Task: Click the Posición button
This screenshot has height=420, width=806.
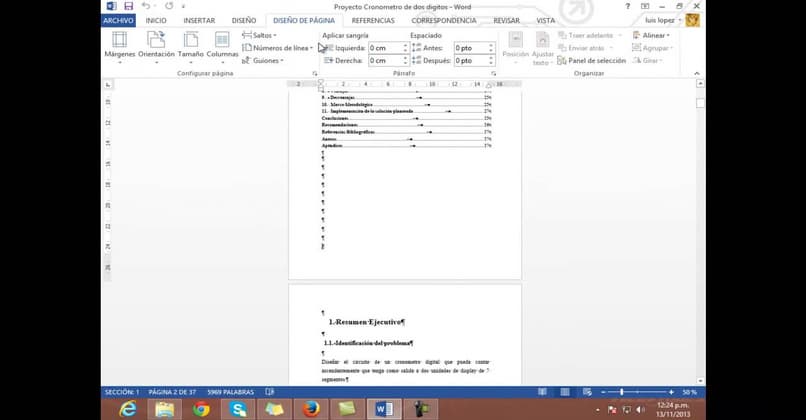Action: 516,47
